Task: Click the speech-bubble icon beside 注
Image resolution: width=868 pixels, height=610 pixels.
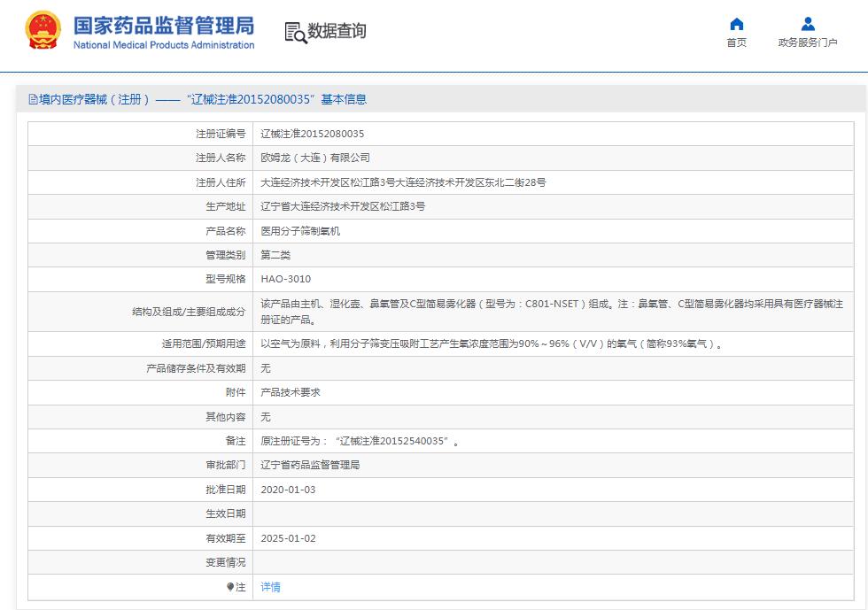Action: tap(229, 587)
